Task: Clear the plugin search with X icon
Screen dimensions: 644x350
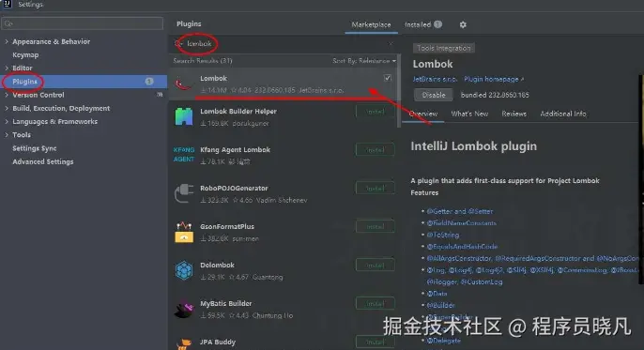Action: pyautogui.click(x=391, y=43)
